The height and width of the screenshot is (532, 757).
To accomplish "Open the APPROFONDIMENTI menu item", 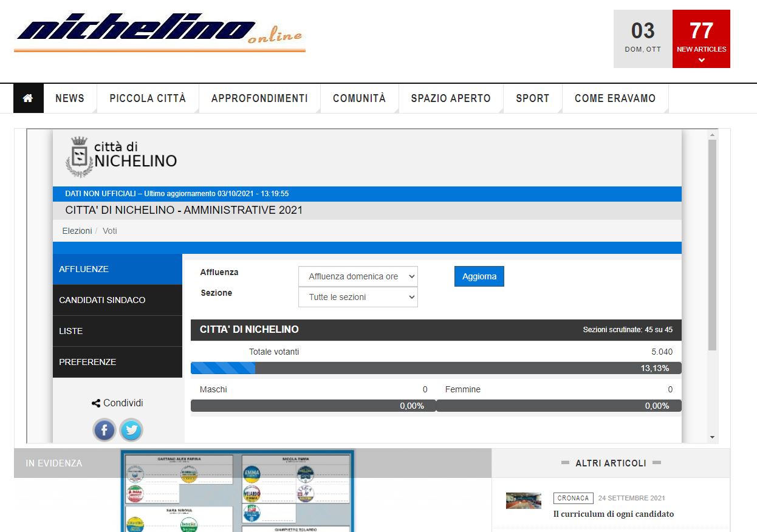I will pyautogui.click(x=259, y=98).
